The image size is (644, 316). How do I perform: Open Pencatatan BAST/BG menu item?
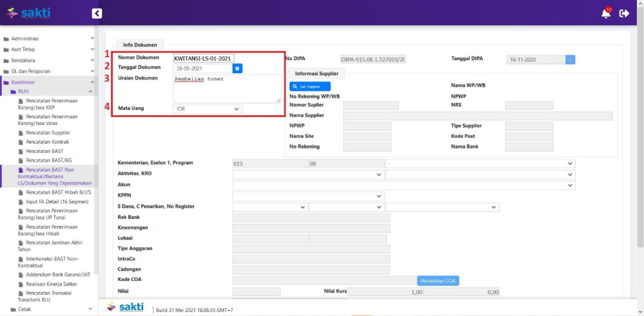tap(49, 160)
